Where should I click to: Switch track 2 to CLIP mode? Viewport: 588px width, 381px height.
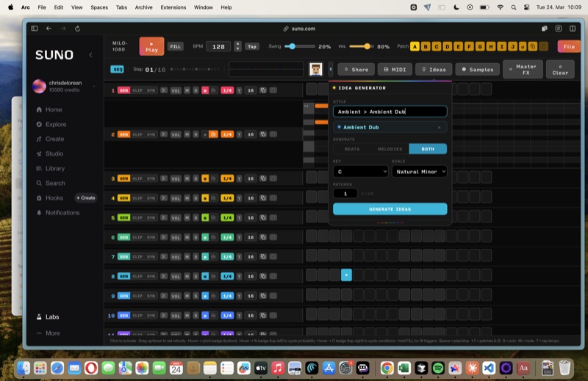click(x=137, y=134)
